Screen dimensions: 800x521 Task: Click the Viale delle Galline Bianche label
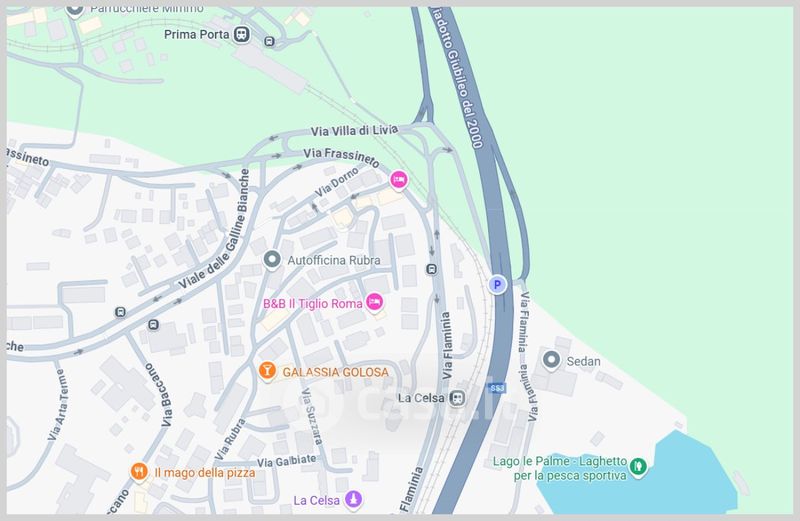[x=215, y=229]
